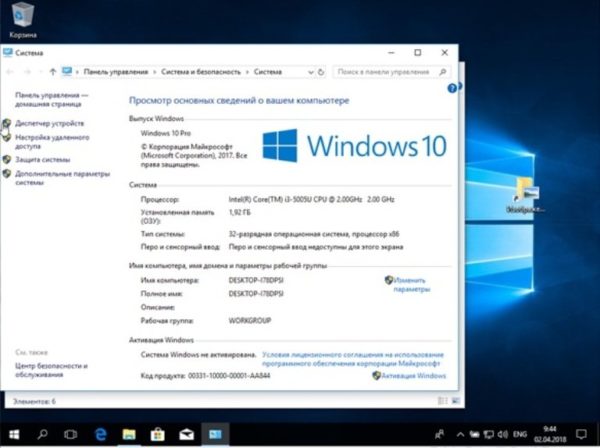Click the computer icon in address bar

[x=67, y=72]
